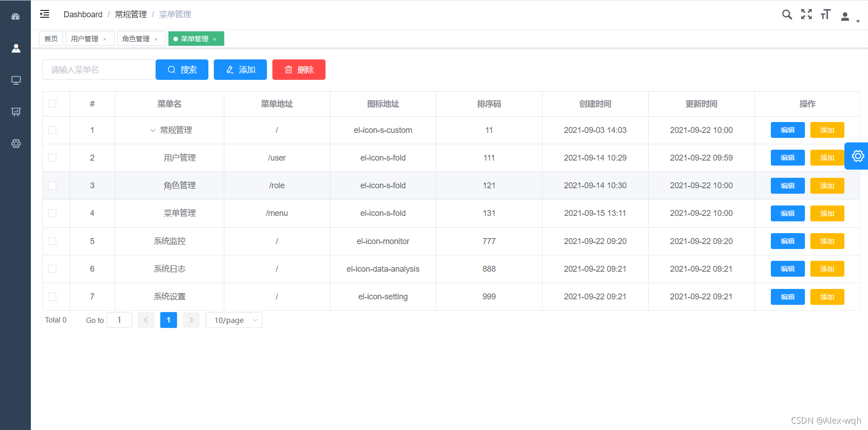Open the dashboard icon in sidebar
Viewport: 868px width, 430px height.
tap(15, 16)
